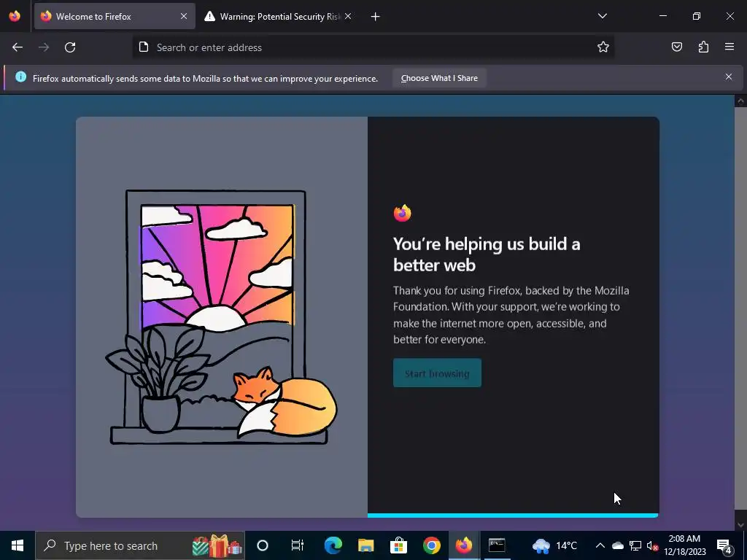Click the Type here to search box
This screenshot has height=560, width=747.
tap(139, 545)
